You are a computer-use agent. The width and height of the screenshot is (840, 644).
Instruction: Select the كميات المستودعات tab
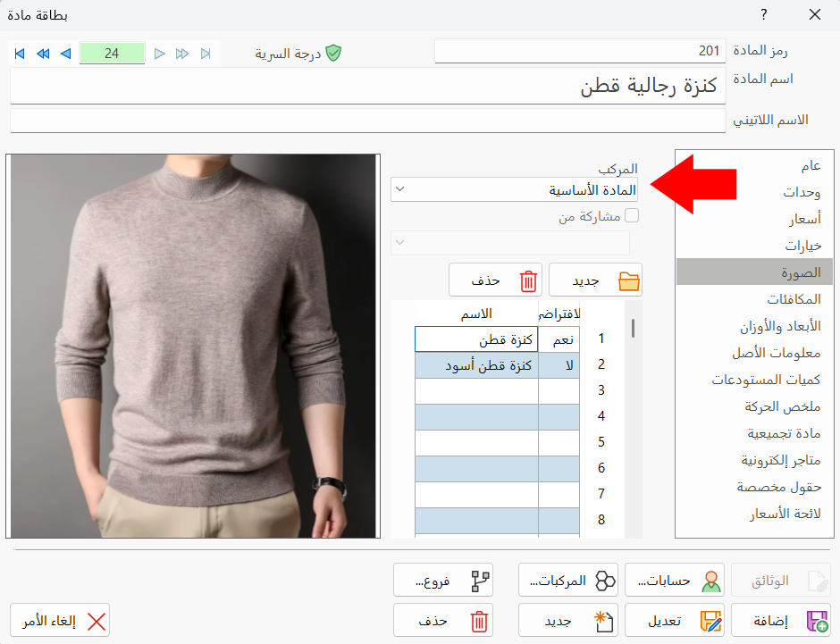754,379
